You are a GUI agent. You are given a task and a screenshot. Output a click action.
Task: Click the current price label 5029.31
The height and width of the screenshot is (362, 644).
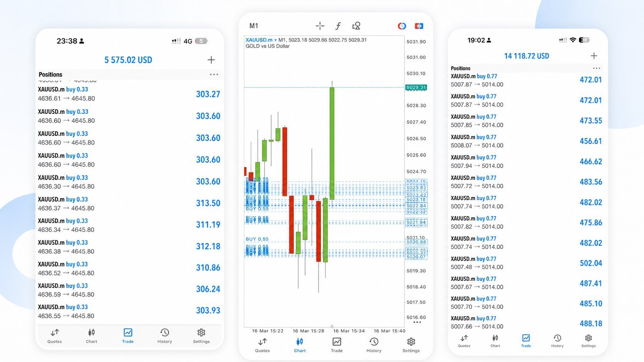pos(416,87)
